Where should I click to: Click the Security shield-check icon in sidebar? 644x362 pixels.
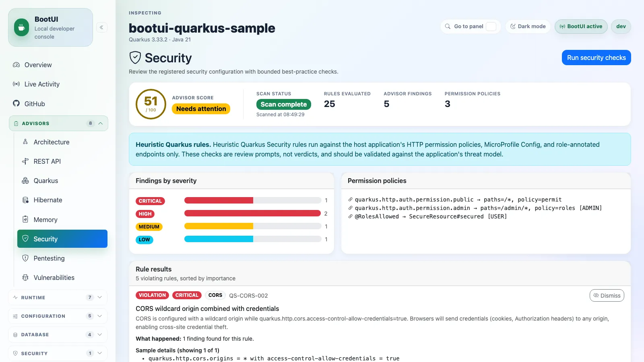[25, 239]
